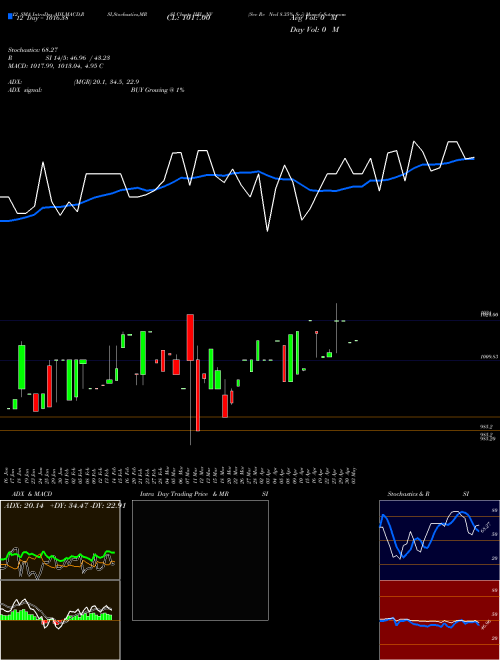Click the 'Intra Day Trading Price & MR' title
Screen dimensions: 500x660
click(x=184, y=494)
